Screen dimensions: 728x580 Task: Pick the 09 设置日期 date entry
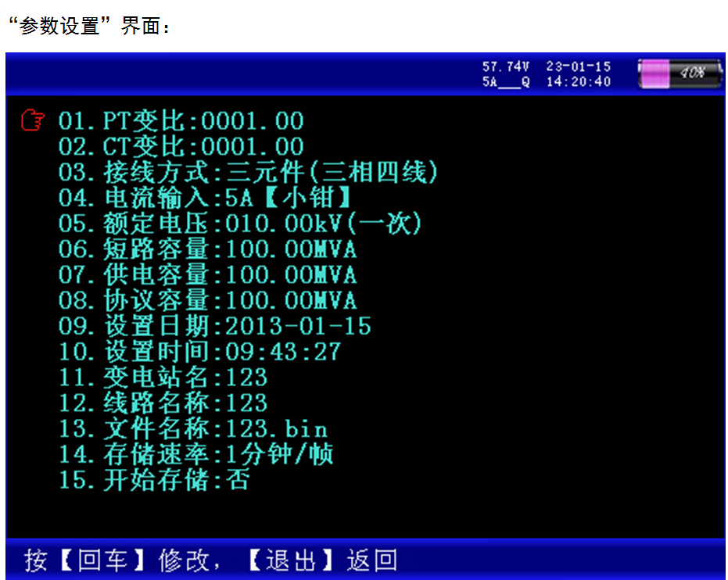(215, 326)
